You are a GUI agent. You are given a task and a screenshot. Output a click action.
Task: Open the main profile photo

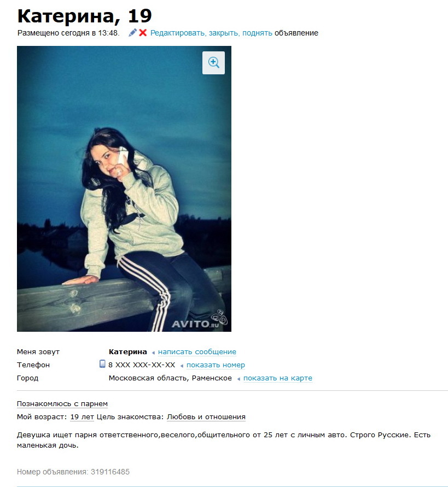pos(124,189)
